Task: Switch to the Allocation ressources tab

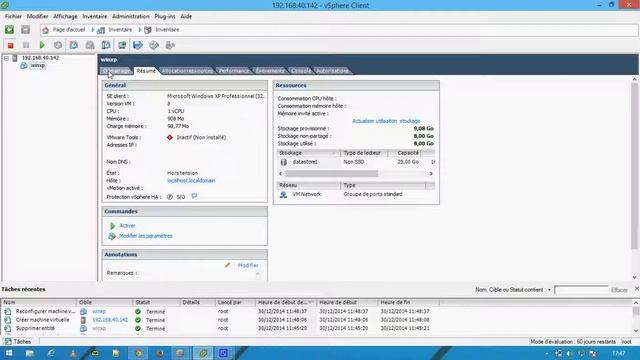Action: point(187,71)
